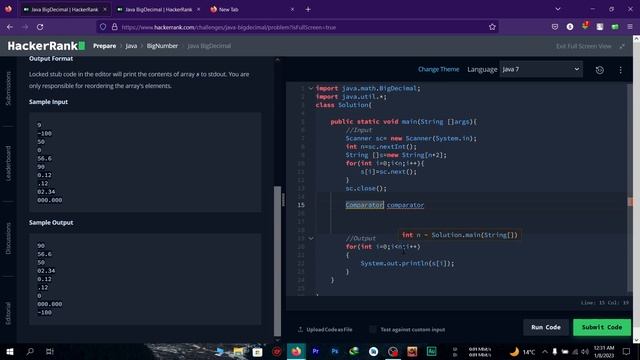Click the problem panel scrollbar thumb

tap(278, 261)
